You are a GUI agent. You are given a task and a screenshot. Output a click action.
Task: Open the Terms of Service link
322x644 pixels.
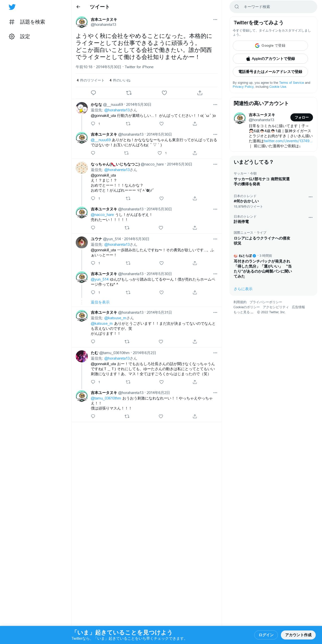point(291,83)
